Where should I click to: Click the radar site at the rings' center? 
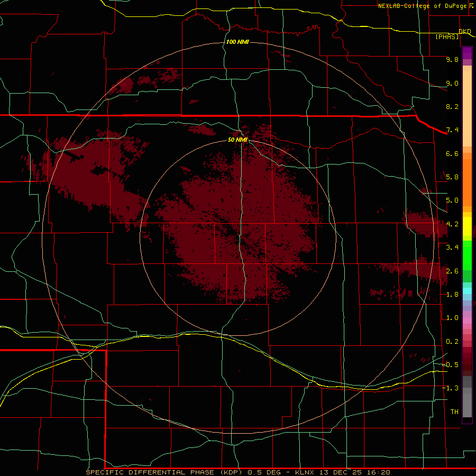pyautogui.click(x=238, y=237)
